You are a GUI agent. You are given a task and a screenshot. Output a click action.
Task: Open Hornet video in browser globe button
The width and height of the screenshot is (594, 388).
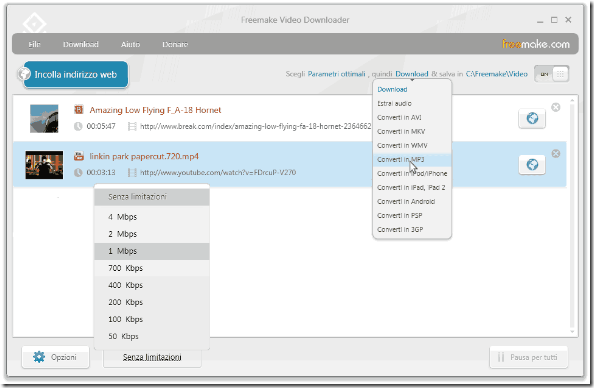(x=532, y=119)
